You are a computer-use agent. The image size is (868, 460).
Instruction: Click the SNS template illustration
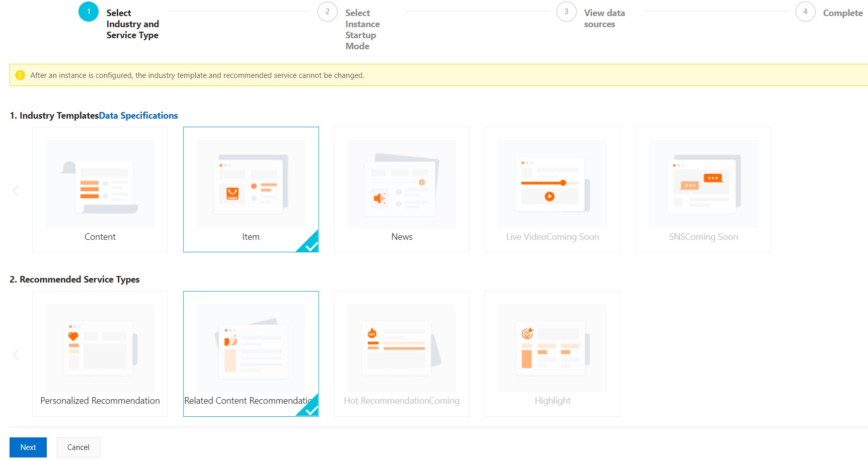[703, 184]
